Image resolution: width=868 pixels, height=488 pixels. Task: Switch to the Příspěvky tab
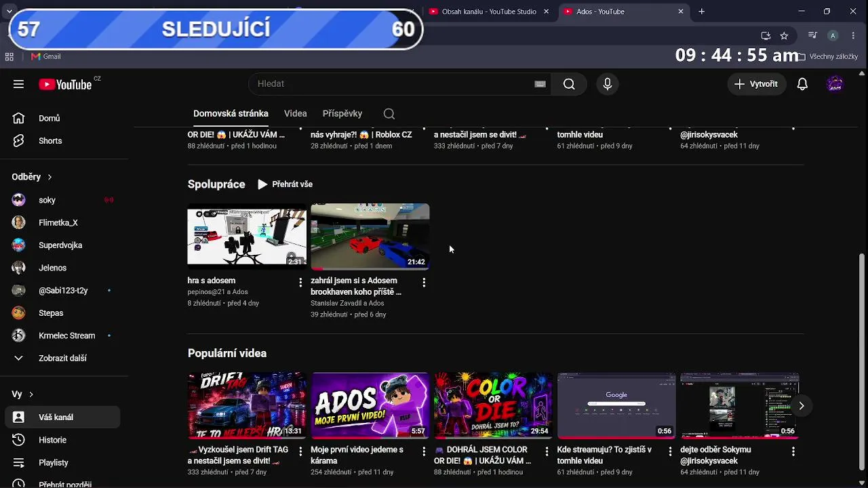pos(342,114)
